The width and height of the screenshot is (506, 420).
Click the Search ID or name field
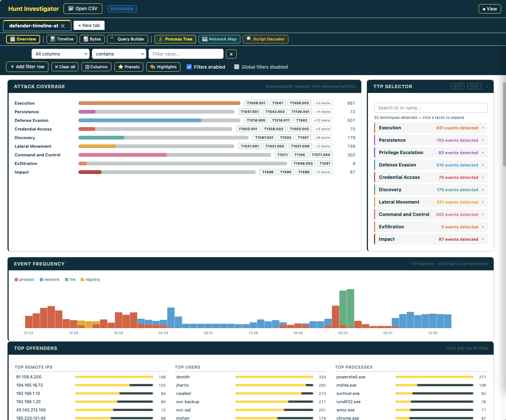click(x=431, y=108)
